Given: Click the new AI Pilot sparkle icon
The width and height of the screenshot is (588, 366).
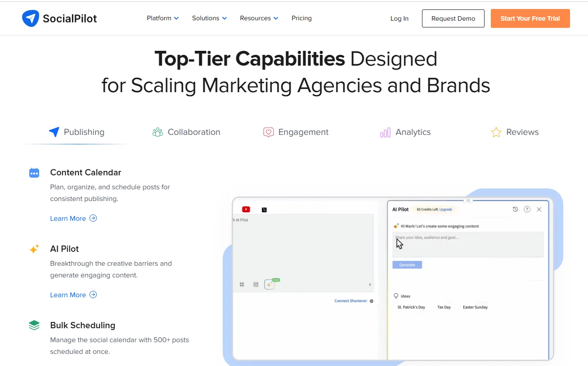Looking at the screenshot, I should tap(270, 284).
